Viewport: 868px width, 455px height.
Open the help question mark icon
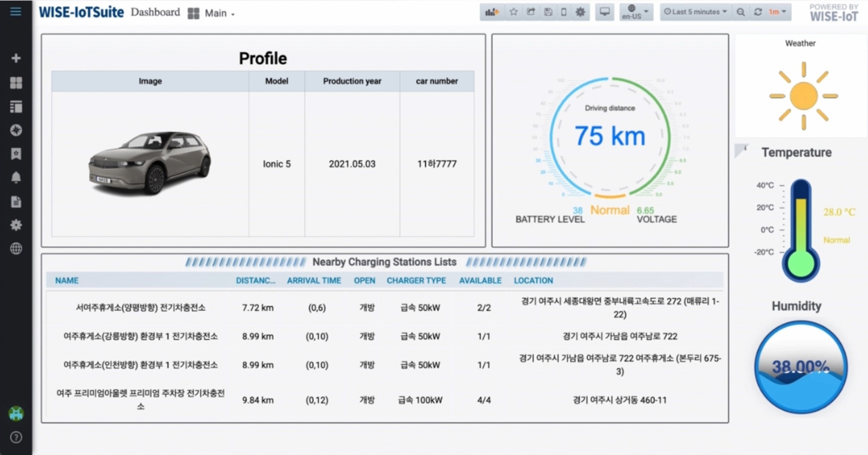coord(16,437)
